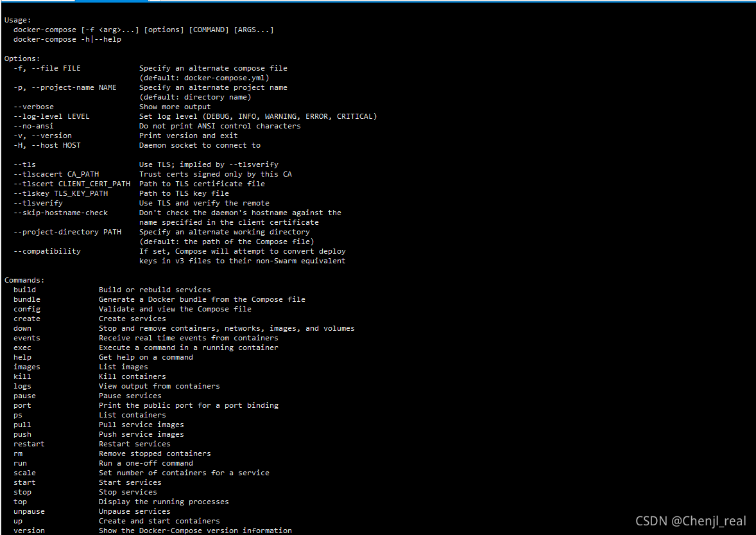The width and height of the screenshot is (756, 535).
Task: Click 'Create and start containers' description
Action: 160,522
